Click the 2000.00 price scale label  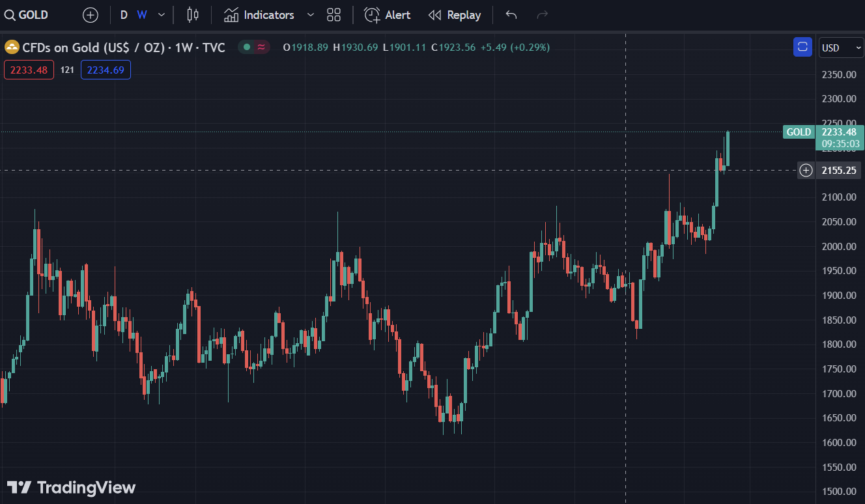pyautogui.click(x=839, y=246)
